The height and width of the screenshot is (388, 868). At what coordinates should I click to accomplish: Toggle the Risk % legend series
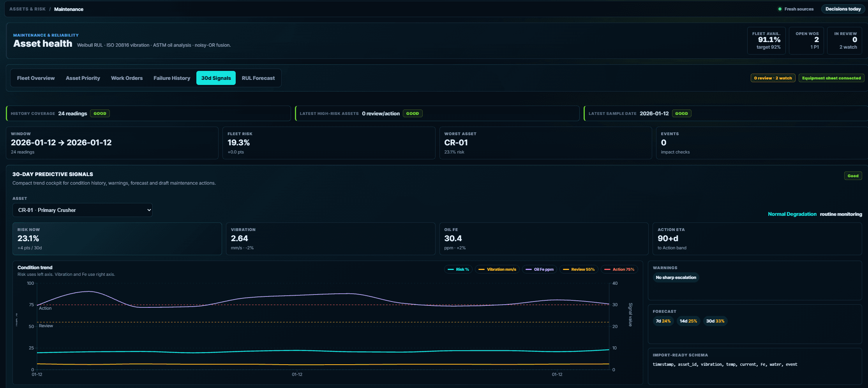click(x=459, y=269)
